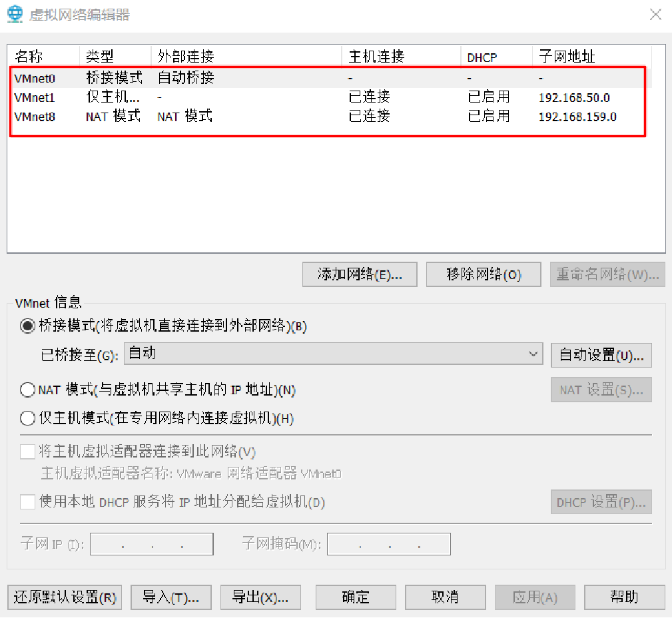The image size is (672, 618).
Task: Click the 应用(A) button
Action: click(x=535, y=597)
